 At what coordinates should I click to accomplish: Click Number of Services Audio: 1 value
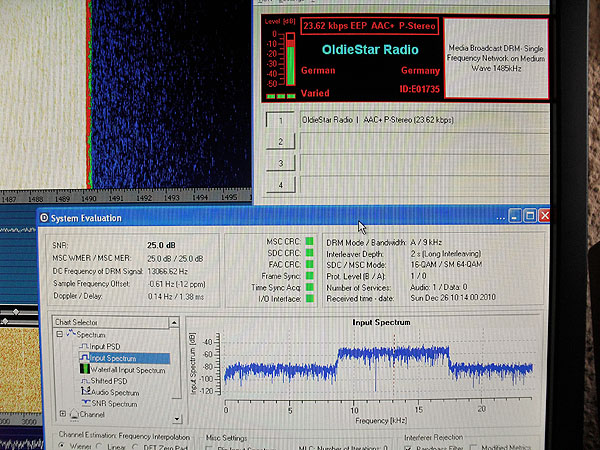[439, 287]
